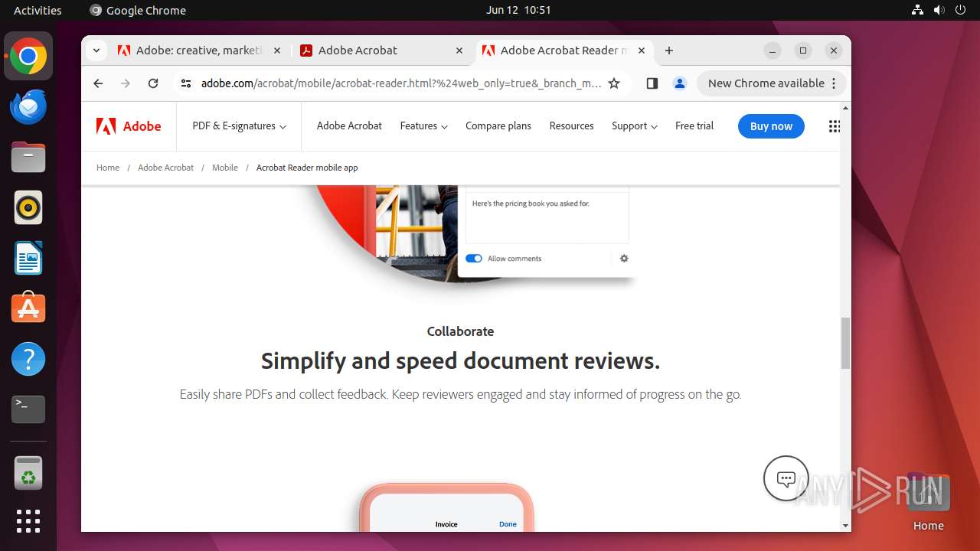This screenshot has height=551, width=980.
Task: Switch to the Adobe Acrobat tab
Action: 383,51
